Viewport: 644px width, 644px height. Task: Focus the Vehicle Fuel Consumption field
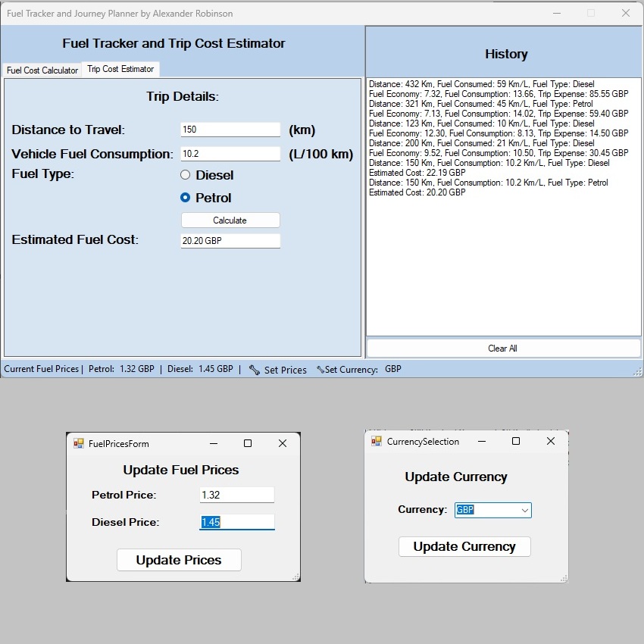[x=230, y=154]
